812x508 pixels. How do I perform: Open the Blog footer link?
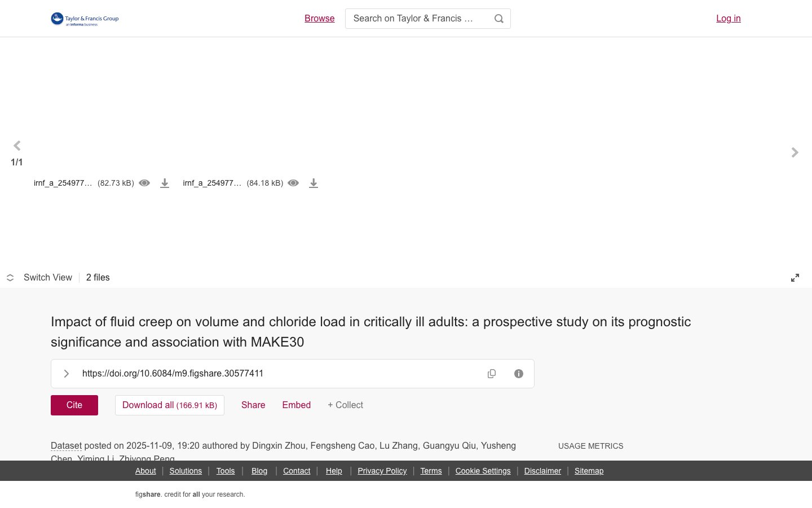(x=259, y=471)
